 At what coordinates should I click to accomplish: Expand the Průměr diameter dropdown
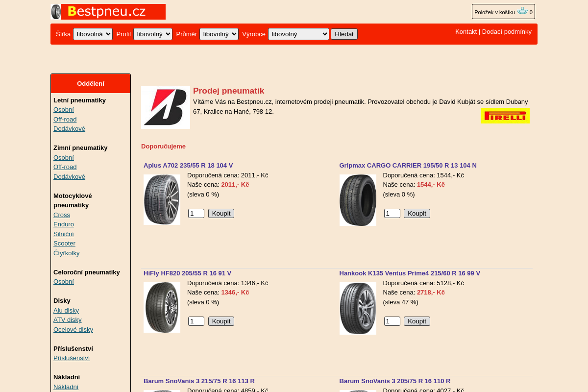coord(219,34)
